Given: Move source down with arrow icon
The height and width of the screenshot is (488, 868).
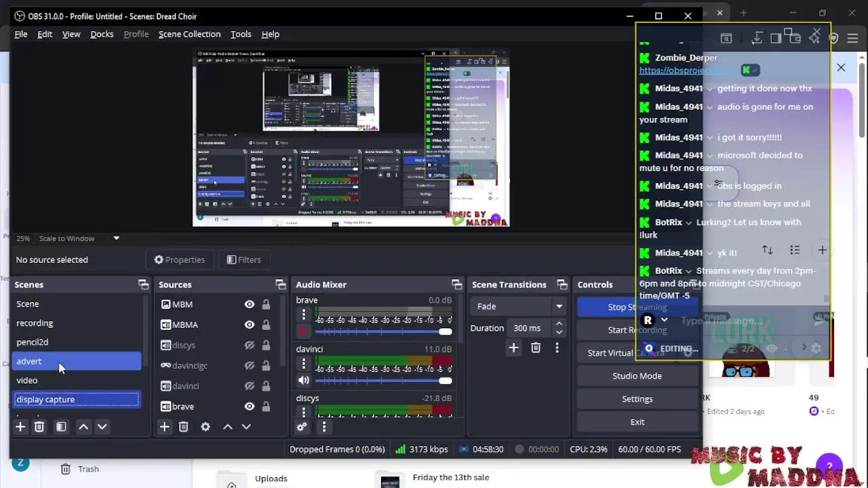Looking at the screenshot, I should [246, 426].
